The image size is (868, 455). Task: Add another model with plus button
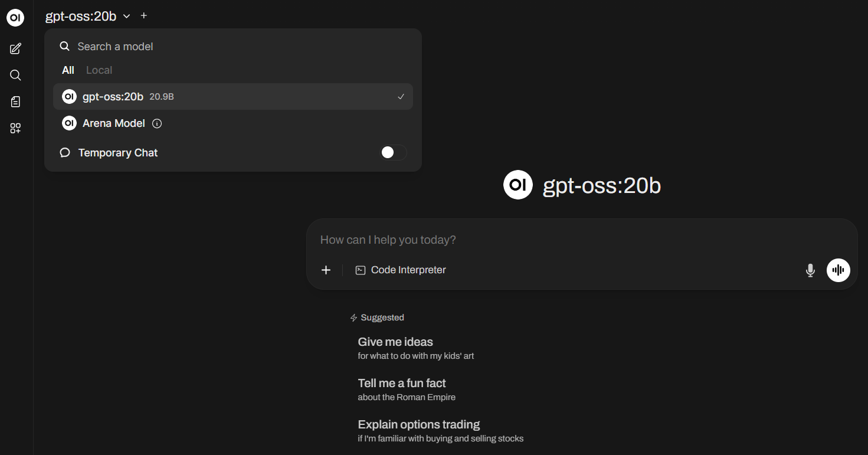[144, 16]
